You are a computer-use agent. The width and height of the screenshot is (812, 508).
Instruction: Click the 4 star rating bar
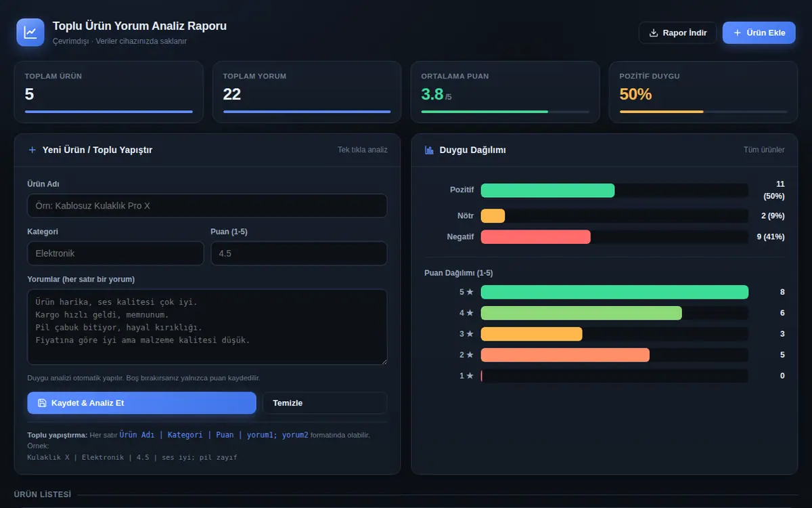pyautogui.click(x=581, y=313)
